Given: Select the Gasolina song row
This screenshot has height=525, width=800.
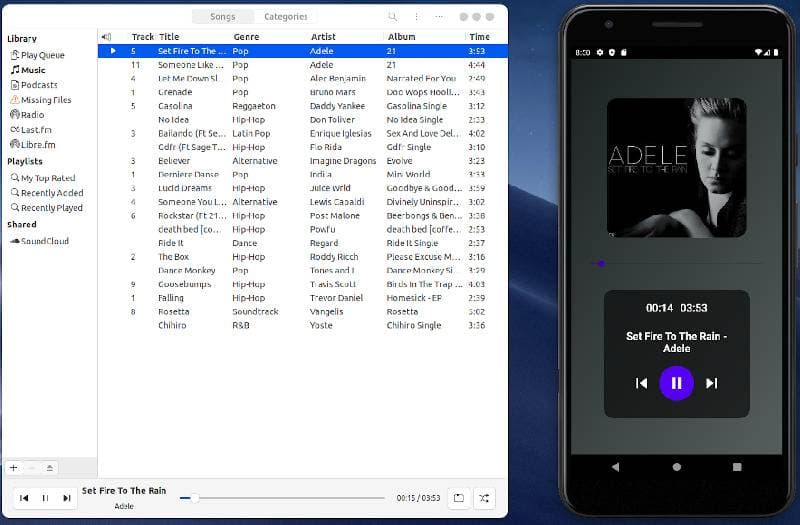Looking at the screenshot, I should pyautogui.click(x=303, y=106).
